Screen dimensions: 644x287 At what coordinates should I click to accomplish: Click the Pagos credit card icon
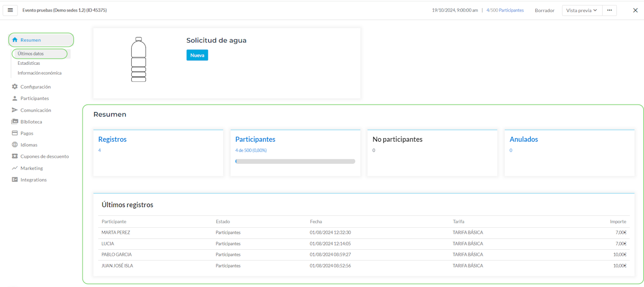pos(15,133)
